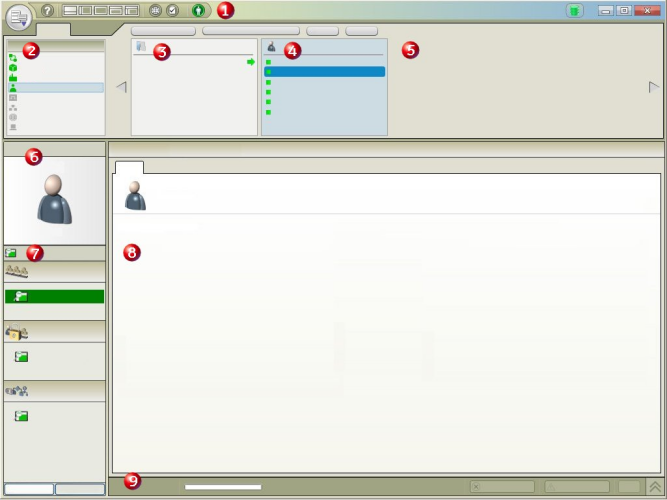Viewport: 667px width, 500px height.
Task: Click the status bar button with X icon
Action: pyautogui.click(x=502, y=487)
